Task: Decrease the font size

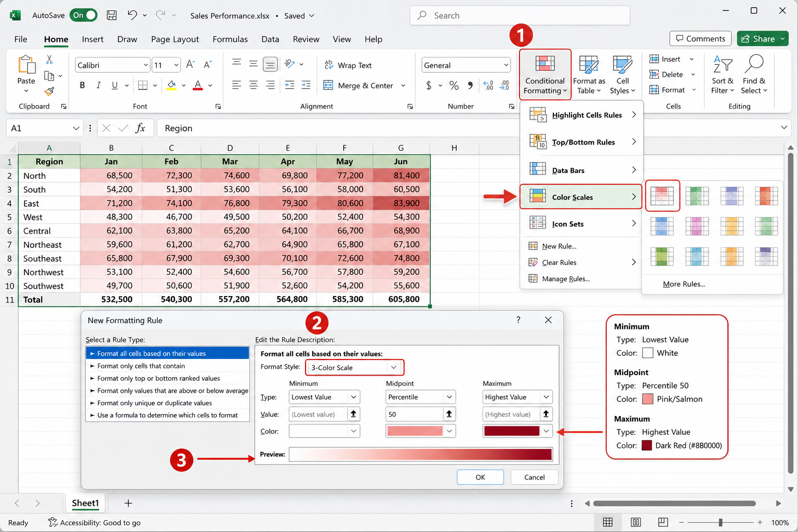Action: tap(207, 65)
